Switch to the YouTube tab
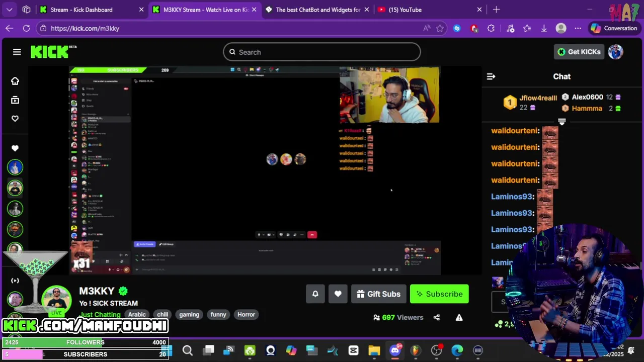The width and height of the screenshot is (644, 362). (429, 10)
